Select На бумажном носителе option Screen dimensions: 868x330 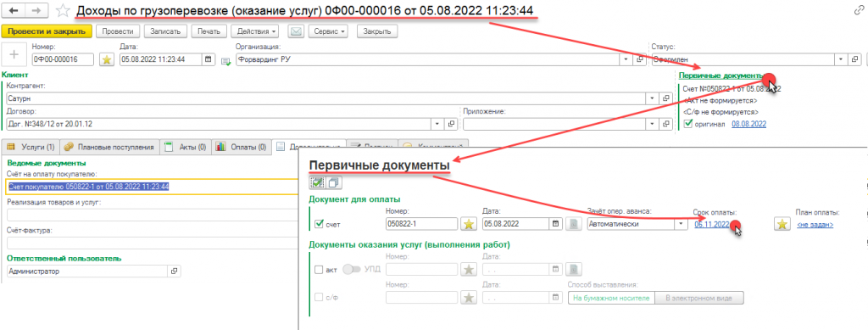click(611, 298)
